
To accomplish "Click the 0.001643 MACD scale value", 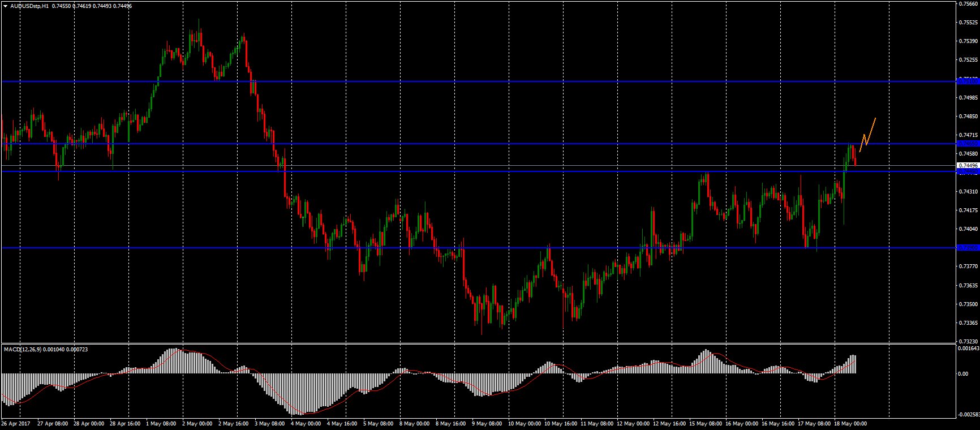I will (969, 349).
